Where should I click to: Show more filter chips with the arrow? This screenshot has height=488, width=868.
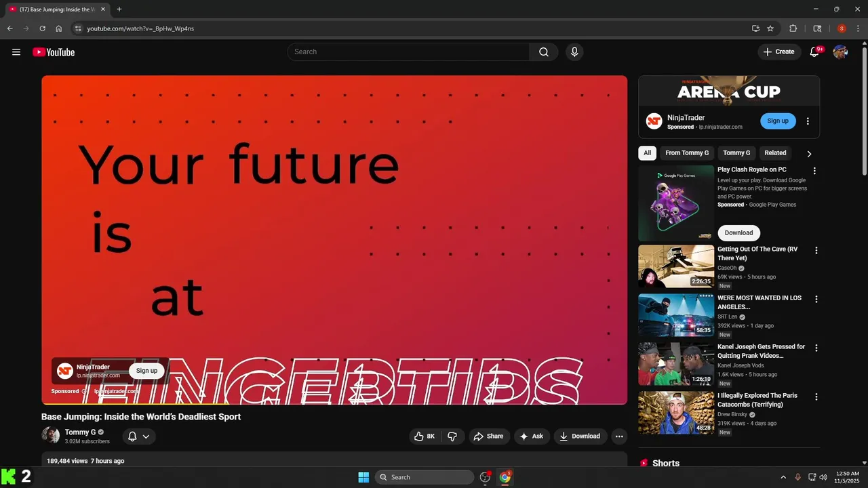[x=809, y=154]
